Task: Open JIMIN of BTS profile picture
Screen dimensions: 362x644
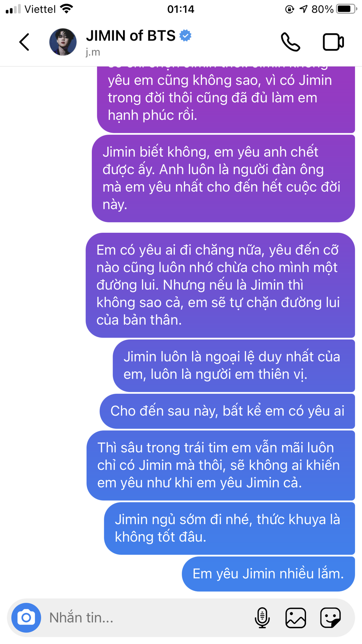Action: pos(63,42)
